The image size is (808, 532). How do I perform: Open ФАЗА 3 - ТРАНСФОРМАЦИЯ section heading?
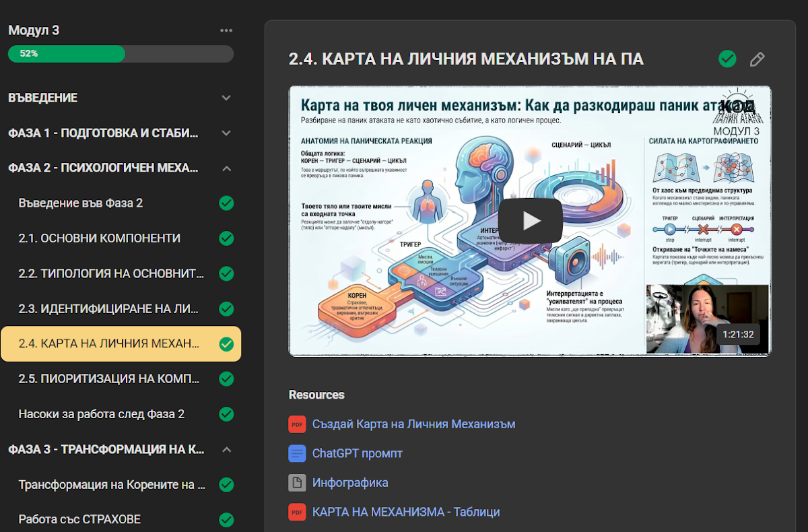pyautogui.click(x=106, y=449)
